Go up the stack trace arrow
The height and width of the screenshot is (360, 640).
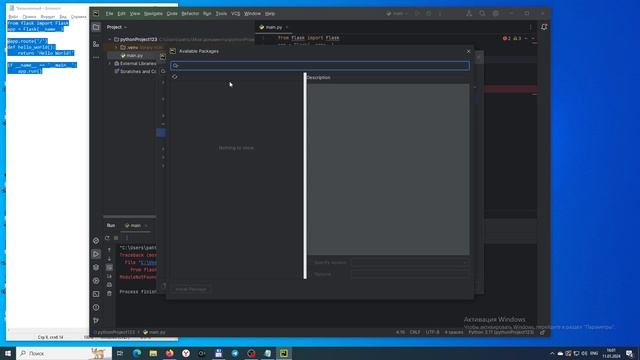coord(109,250)
